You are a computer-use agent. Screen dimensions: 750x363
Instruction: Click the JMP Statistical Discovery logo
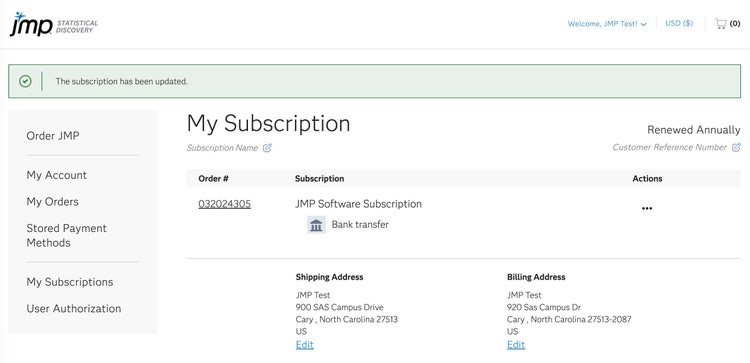[x=54, y=24]
